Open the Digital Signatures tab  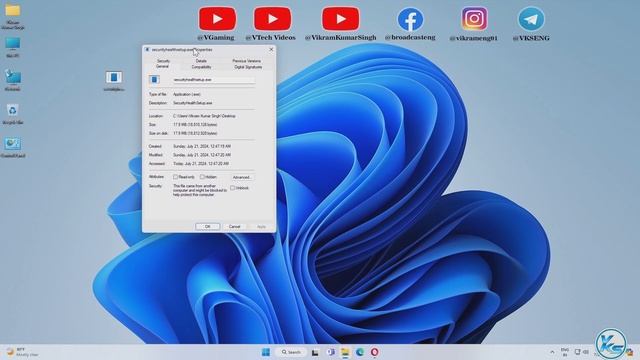[248, 67]
